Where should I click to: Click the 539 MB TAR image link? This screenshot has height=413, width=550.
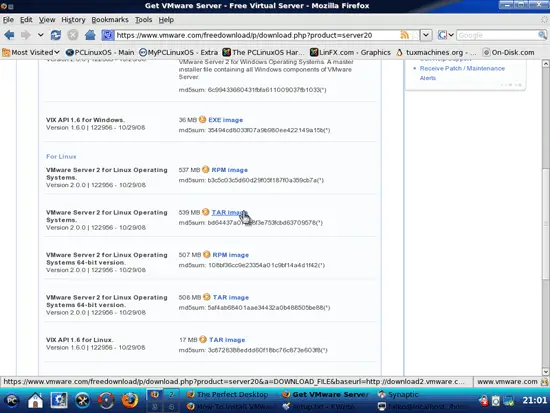[x=229, y=212]
